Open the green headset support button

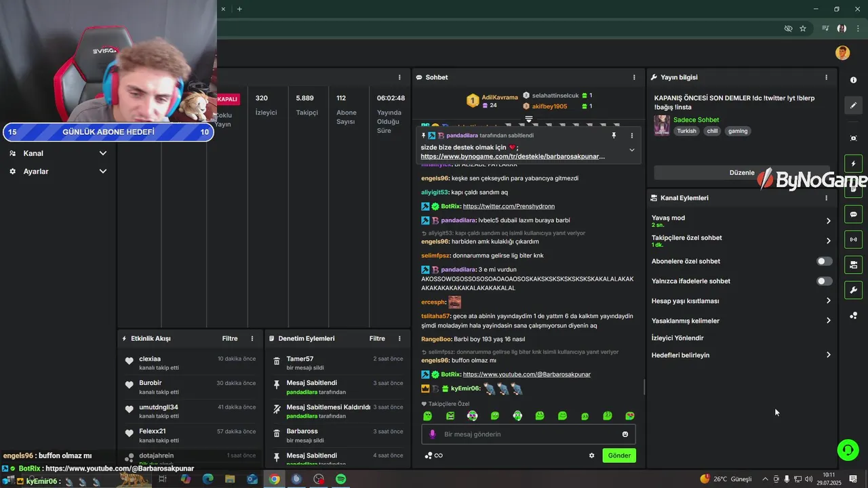point(848,449)
